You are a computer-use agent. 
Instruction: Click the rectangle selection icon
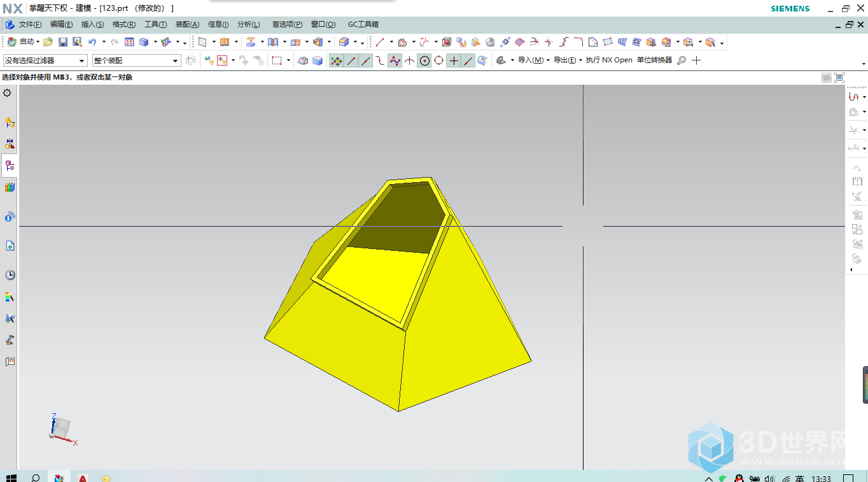[277, 60]
